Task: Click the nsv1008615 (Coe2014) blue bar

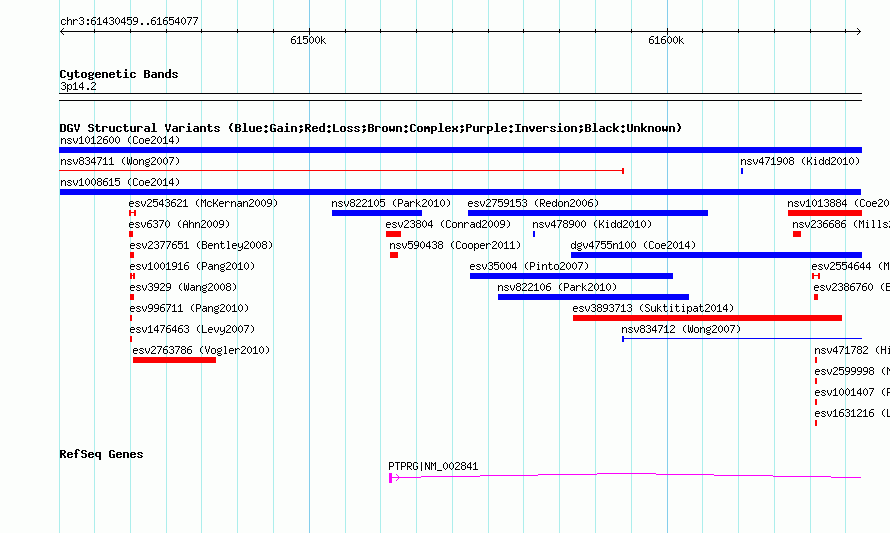Action: click(460, 192)
